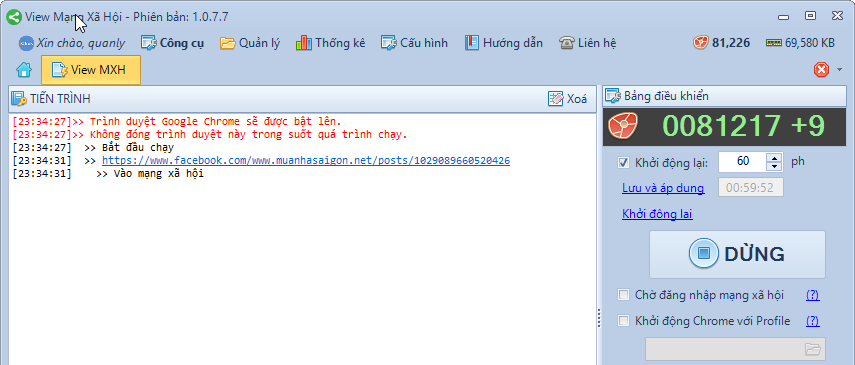Click the Bảng điều khiển panel icon
Screen dimensions: 855x365
click(x=613, y=97)
